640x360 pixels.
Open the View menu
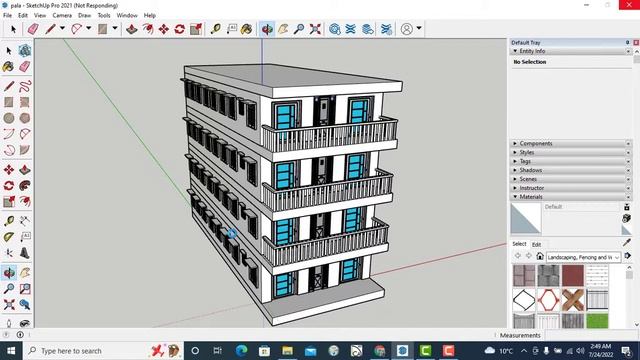pyautogui.click(x=40, y=15)
